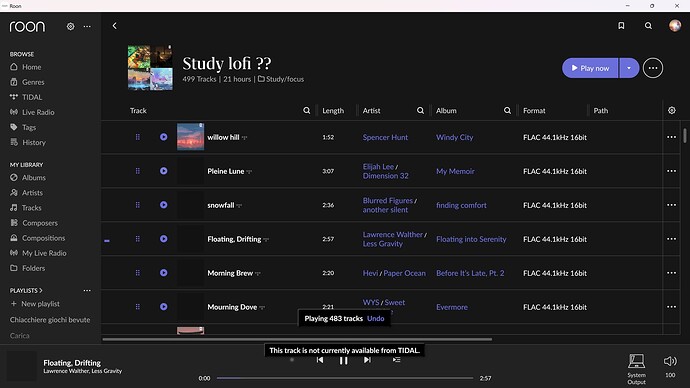The width and height of the screenshot is (690, 388).
Task: Click the vertical scrollbar of track list
Action: (685, 135)
